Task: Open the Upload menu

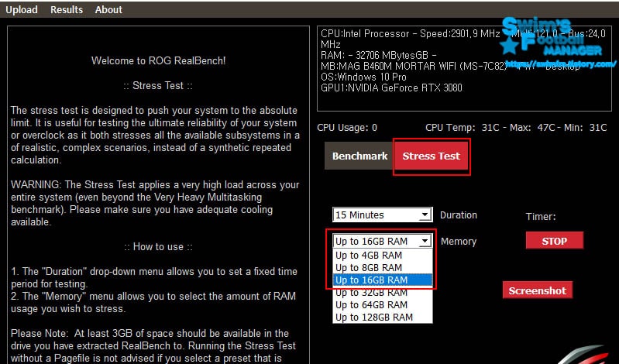Action: click(22, 9)
